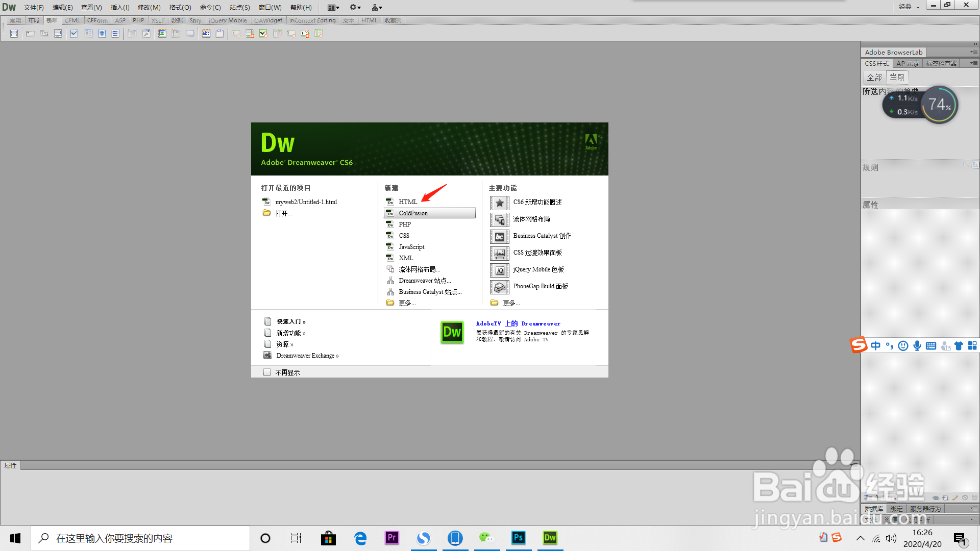Switch CSS panel to 全部 mode
The width and height of the screenshot is (980, 551).
coord(874,77)
